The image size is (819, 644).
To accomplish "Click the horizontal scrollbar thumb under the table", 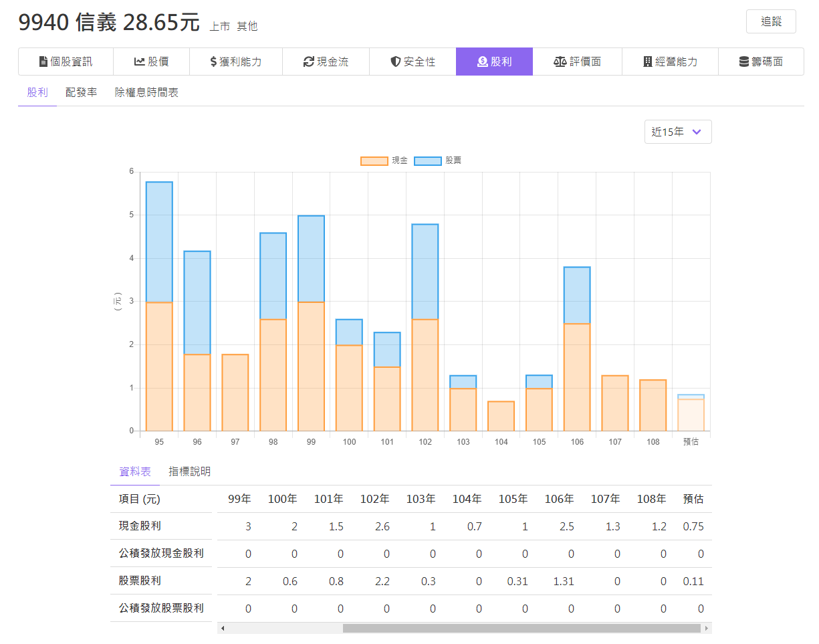I will [x=522, y=629].
